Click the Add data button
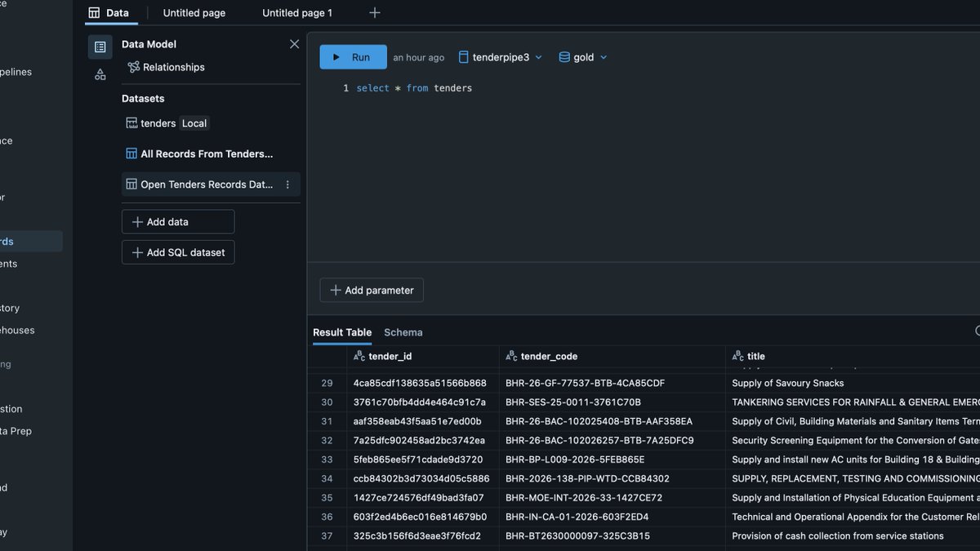 click(x=178, y=222)
